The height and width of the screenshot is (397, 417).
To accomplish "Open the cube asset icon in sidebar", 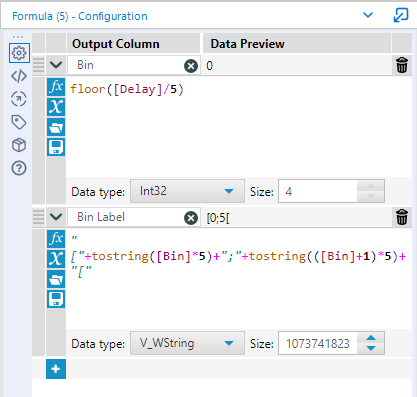I will pyautogui.click(x=19, y=145).
